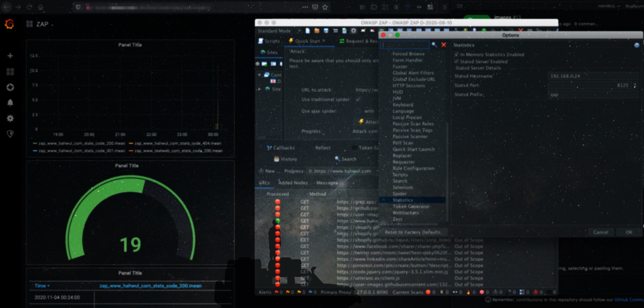The image size is (644, 308).
Task: Click the Persist Session save icon in ZAP
Action: [x=326, y=31]
